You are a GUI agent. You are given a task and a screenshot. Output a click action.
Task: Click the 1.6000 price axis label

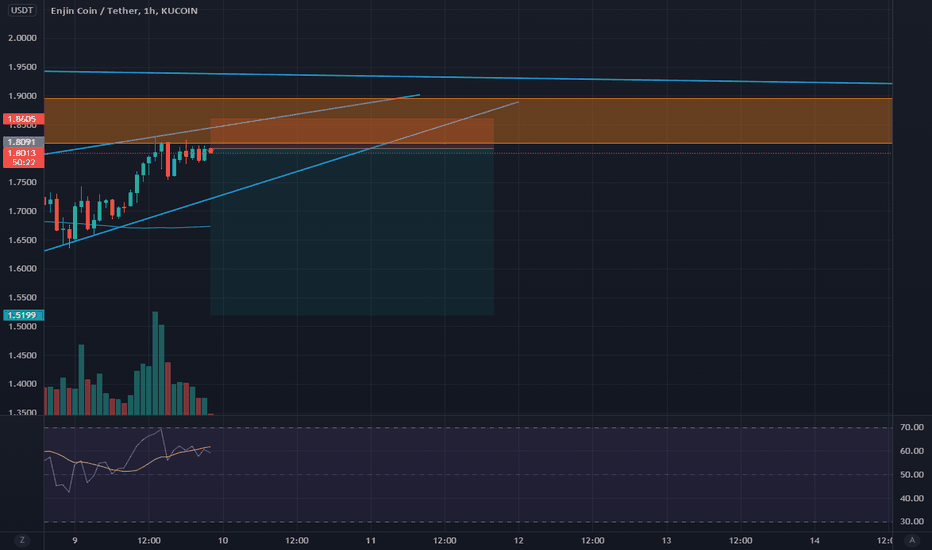pyautogui.click(x=22, y=269)
